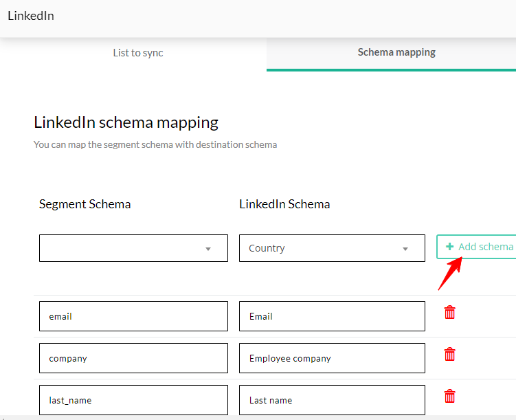The height and width of the screenshot is (420, 516).
Task: Click the last_name segment field
Action: [133, 400]
